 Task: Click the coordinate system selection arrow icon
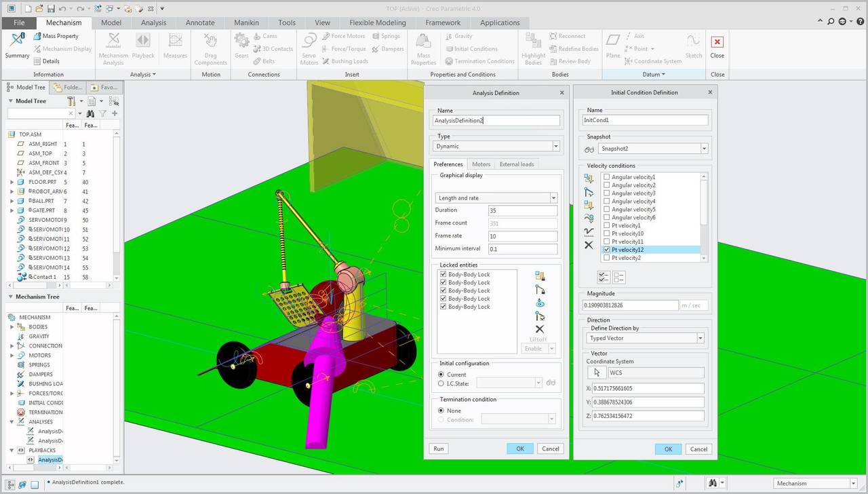pyautogui.click(x=597, y=373)
